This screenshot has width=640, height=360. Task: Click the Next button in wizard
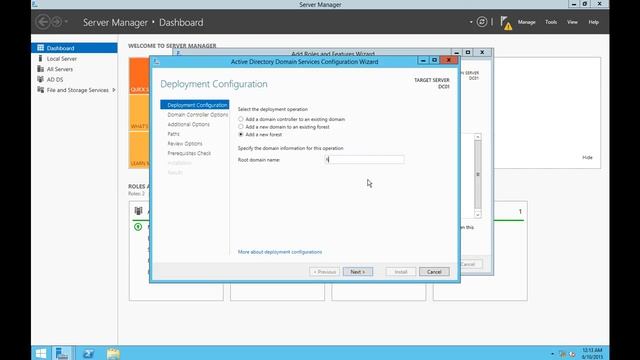(358, 272)
